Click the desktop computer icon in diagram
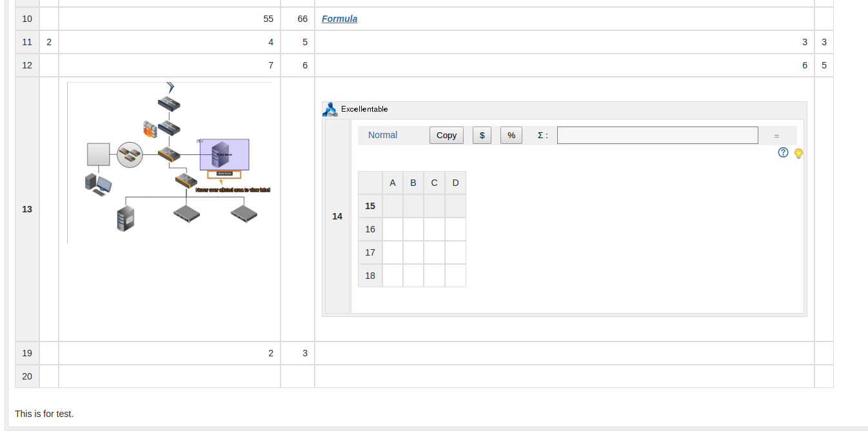868x437 pixels. (98, 183)
